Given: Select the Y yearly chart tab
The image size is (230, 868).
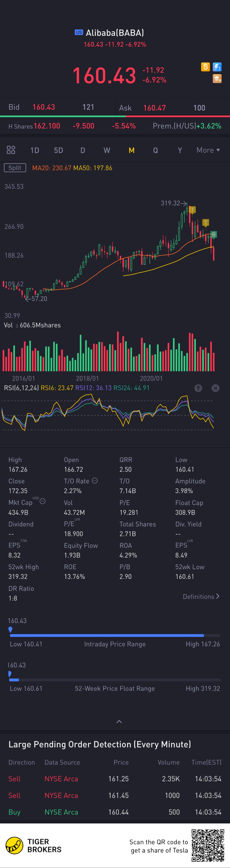Looking at the screenshot, I should (x=180, y=150).
